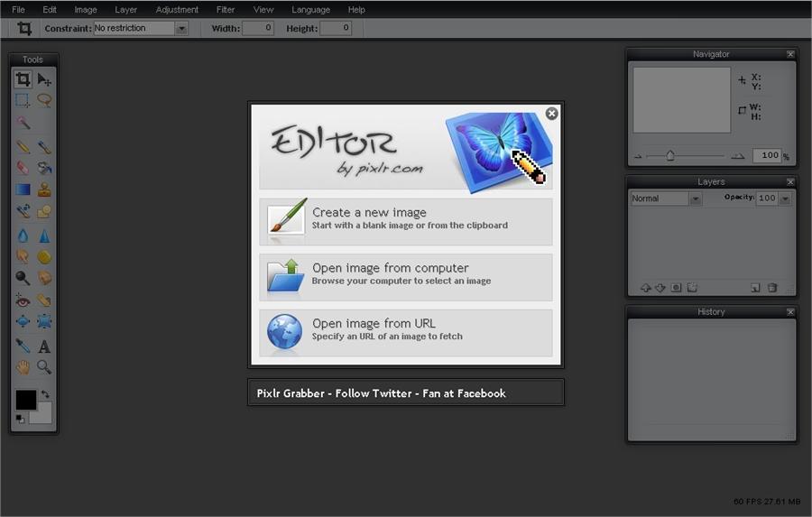
Task: Select the Pencil tool
Action: (23, 146)
